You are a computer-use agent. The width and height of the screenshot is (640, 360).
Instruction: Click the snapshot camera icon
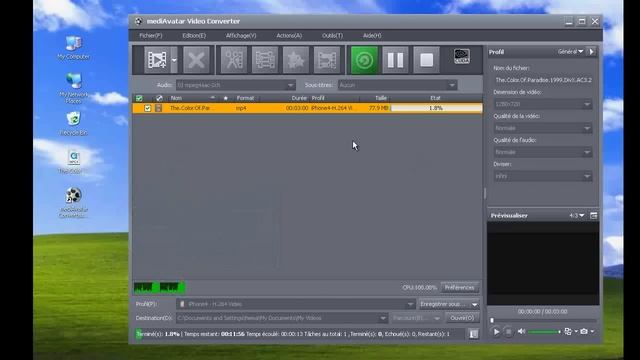click(584, 331)
